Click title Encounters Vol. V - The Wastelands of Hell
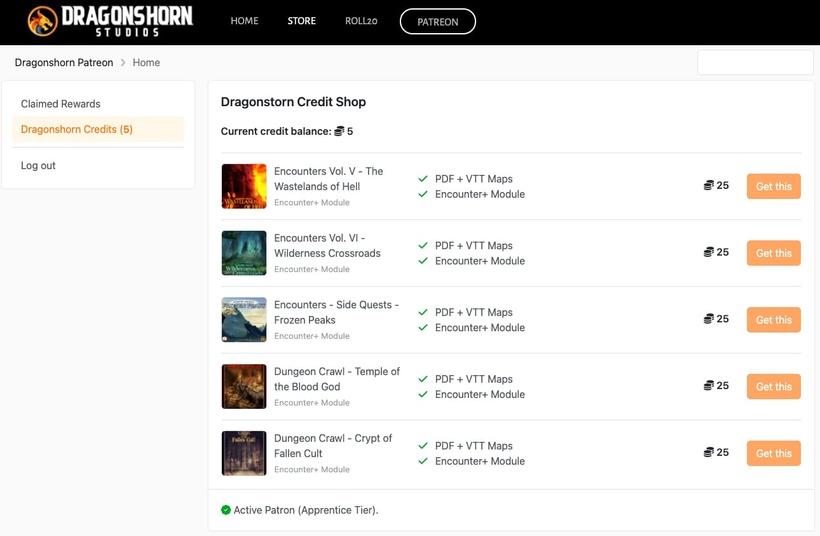The height and width of the screenshot is (536, 820). [328, 179]
